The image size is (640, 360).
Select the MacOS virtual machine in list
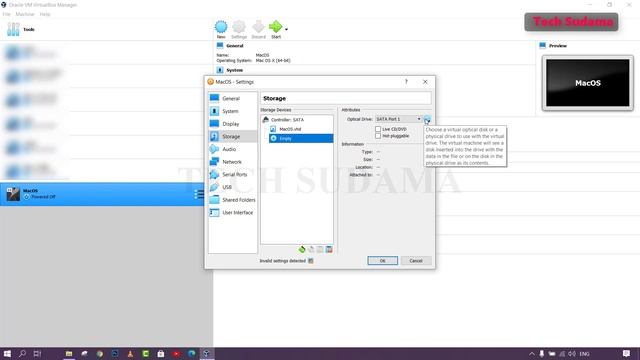102,194
